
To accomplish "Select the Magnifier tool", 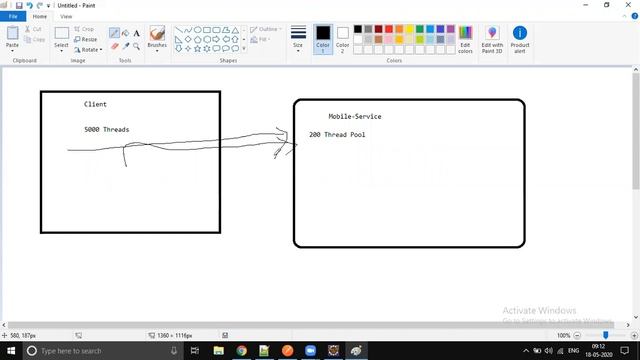I will [x=137, y=46].
